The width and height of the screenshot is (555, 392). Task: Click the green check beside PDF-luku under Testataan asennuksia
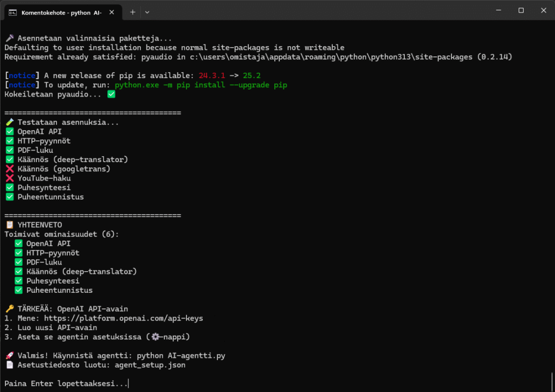(9, 150)
